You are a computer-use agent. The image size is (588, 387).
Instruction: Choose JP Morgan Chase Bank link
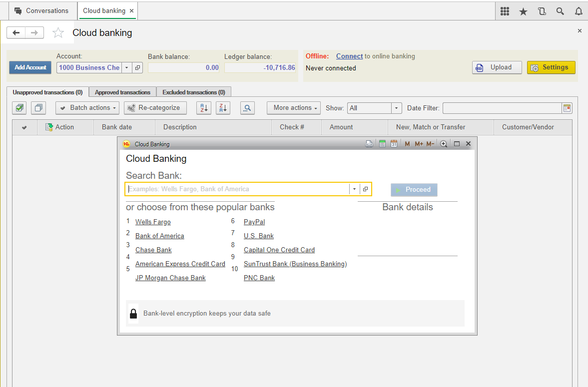pos(171,278)
